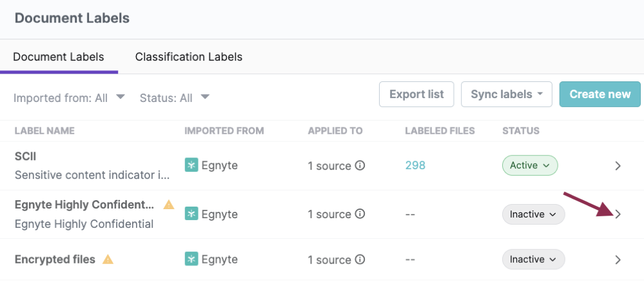The height and width of the screenshot is (286, 644).
Task: Open the Imported from: All filter
Action: click(x=70, y=97)
